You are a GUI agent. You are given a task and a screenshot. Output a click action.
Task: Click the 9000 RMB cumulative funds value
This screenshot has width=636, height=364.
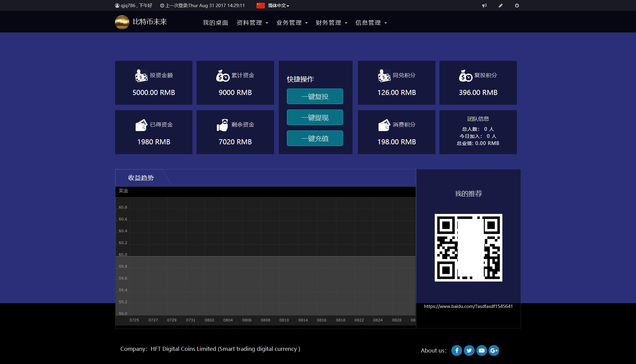[235, 93]
